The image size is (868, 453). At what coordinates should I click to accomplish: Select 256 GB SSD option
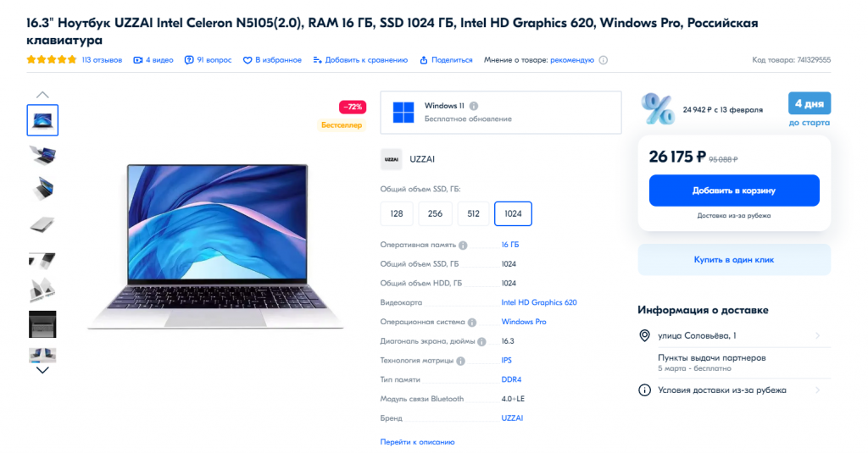pos(435,214)
